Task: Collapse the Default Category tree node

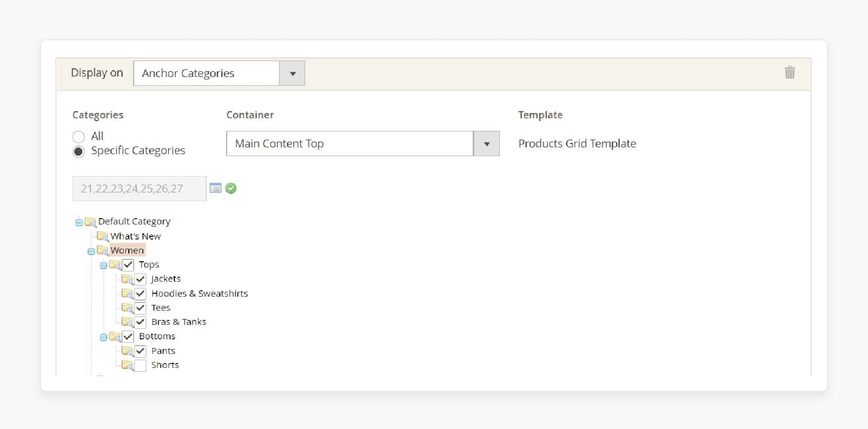Action: click(79, 222)
